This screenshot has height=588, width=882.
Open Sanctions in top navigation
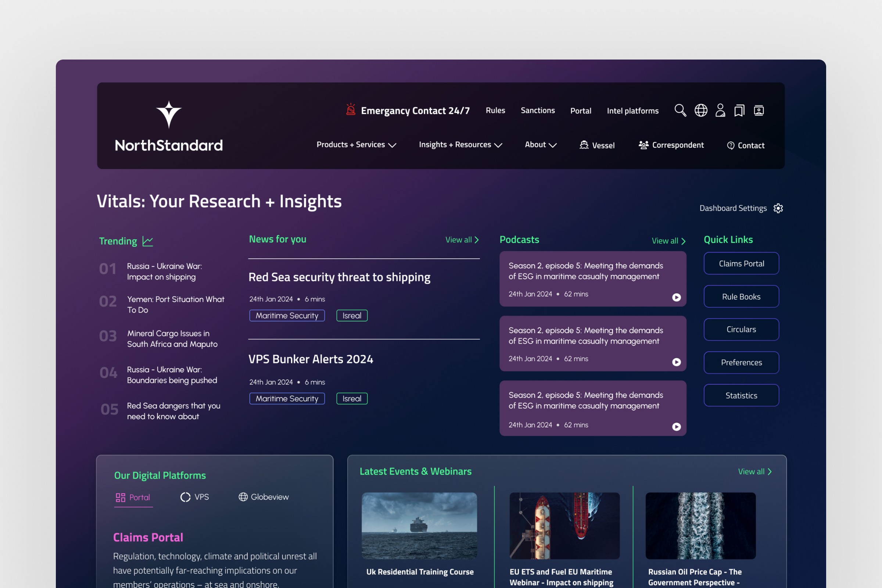[537, 110]
